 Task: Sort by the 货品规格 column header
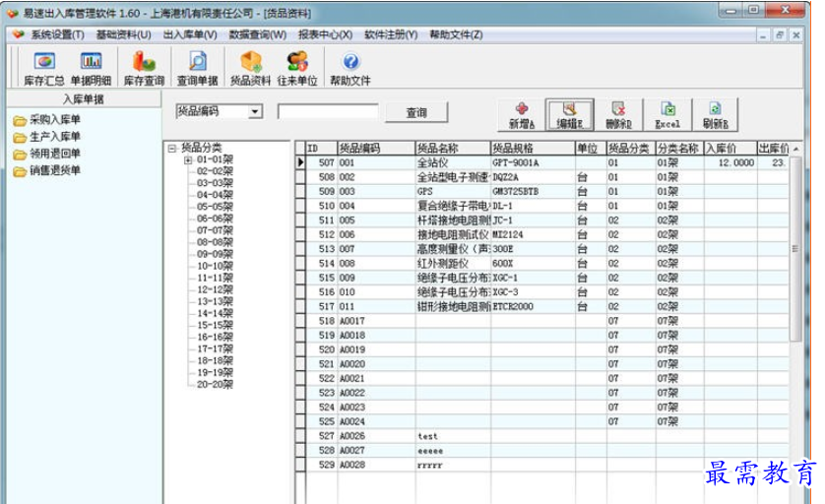pyautogui.click(x=533, y=149)
